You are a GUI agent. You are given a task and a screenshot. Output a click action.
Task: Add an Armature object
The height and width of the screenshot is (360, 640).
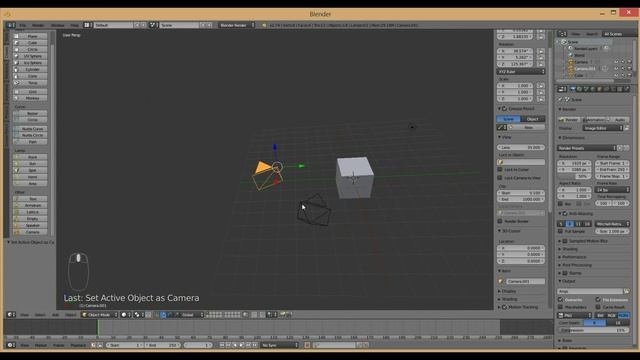coord(30,205)
